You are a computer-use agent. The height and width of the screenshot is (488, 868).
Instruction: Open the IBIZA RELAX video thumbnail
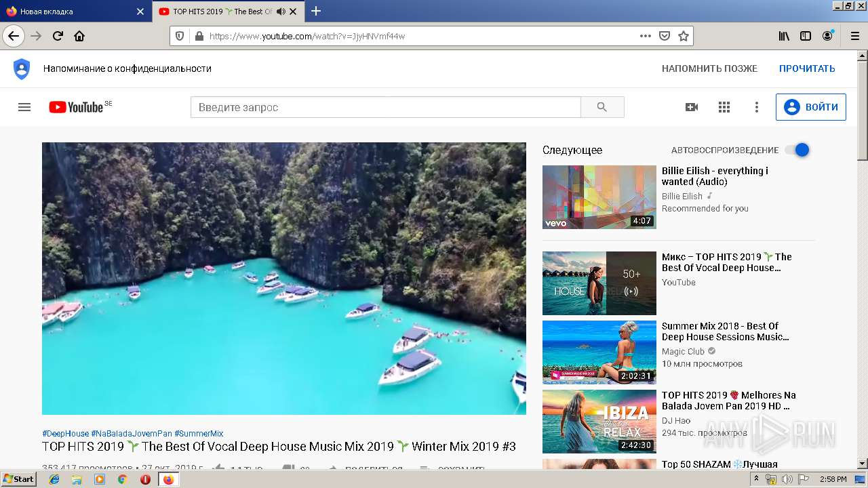(599, 422)
